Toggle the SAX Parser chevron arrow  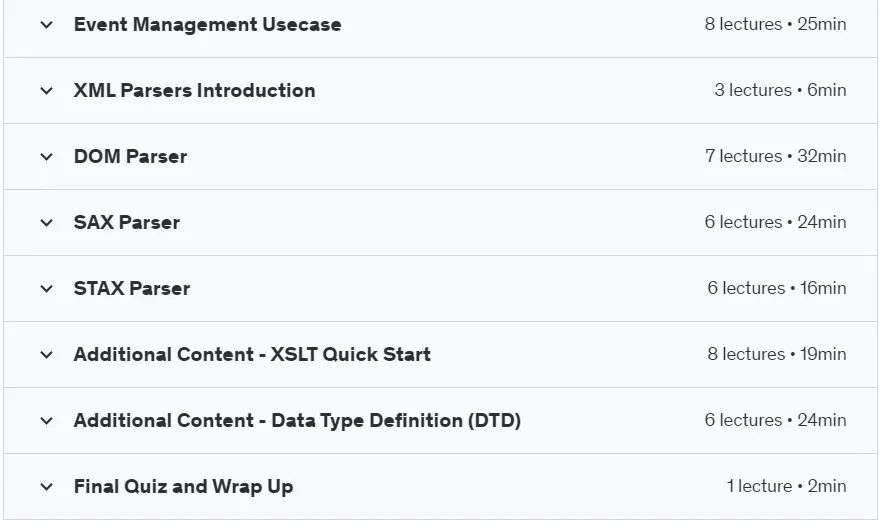coord(47,222)
